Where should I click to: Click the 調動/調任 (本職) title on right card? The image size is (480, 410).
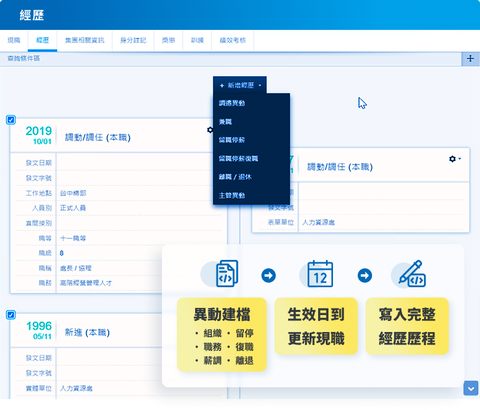coord(340,167)
